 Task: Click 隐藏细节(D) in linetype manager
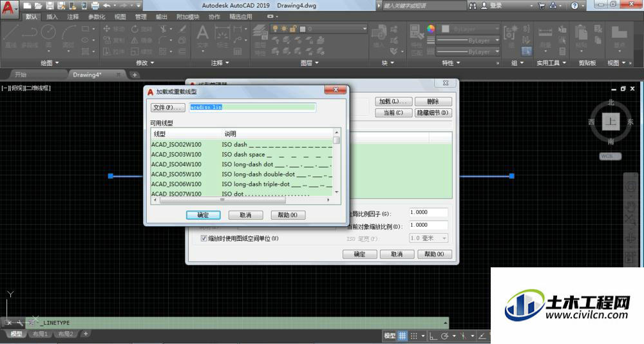pyautogui.click(x=433, y=113)
